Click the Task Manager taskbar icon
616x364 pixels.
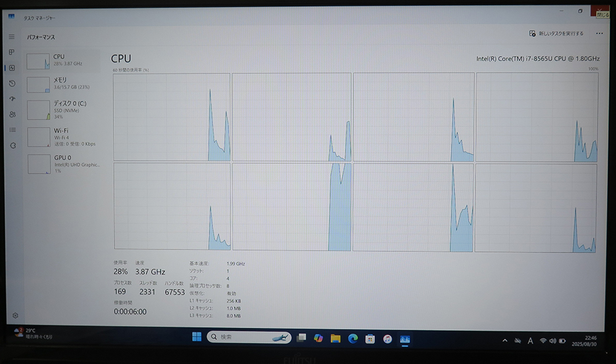click(x=405, y=339)
